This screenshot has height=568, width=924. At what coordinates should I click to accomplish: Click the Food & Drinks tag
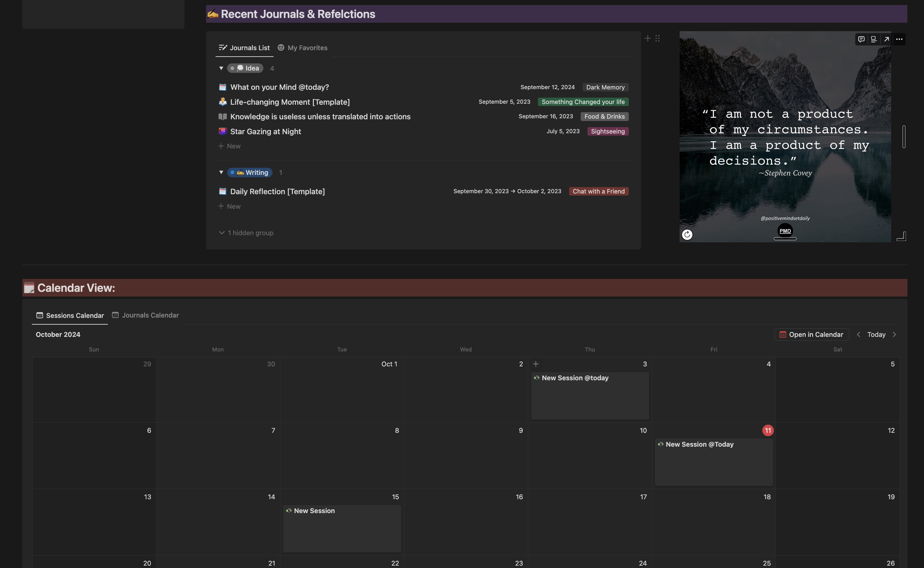pos(605,117)
